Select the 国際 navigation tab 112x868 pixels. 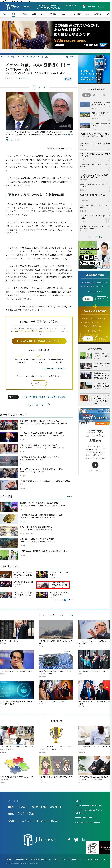pyautogui.click(x=13, y=14)
